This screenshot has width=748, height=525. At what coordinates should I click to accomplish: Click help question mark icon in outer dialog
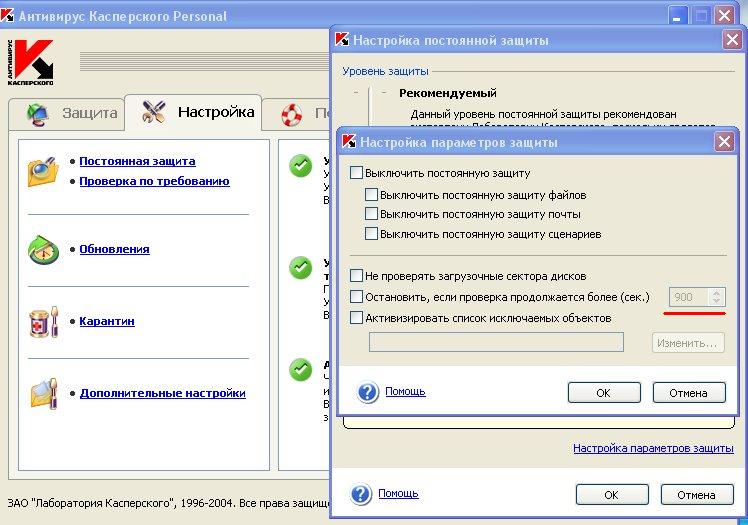(361, 494)
